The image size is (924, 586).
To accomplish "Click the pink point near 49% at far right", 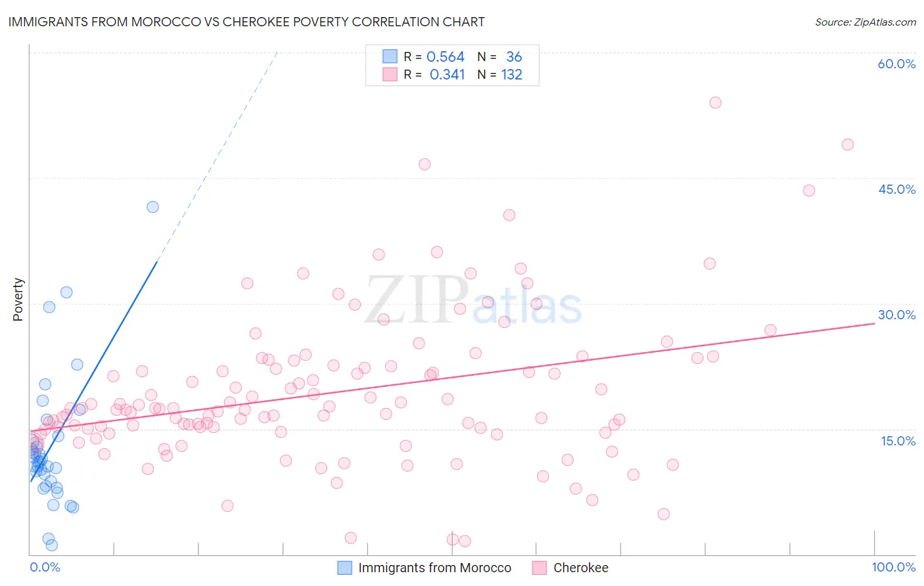I will (848, 145).
